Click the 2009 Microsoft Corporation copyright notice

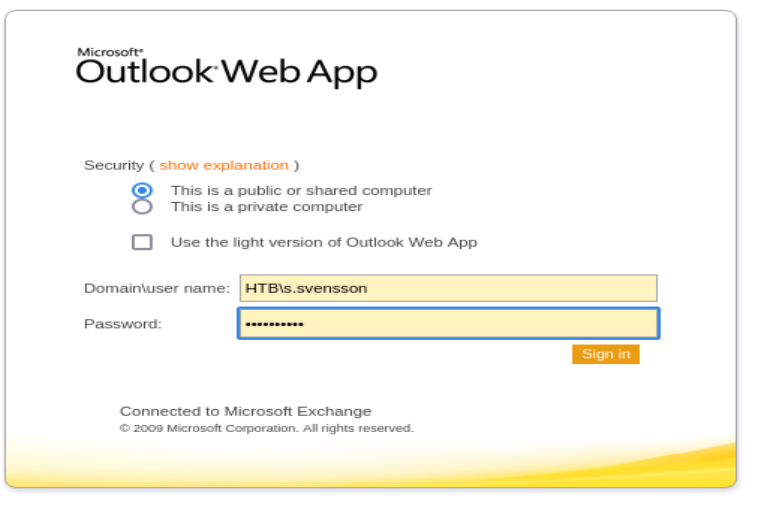(266, 428)
